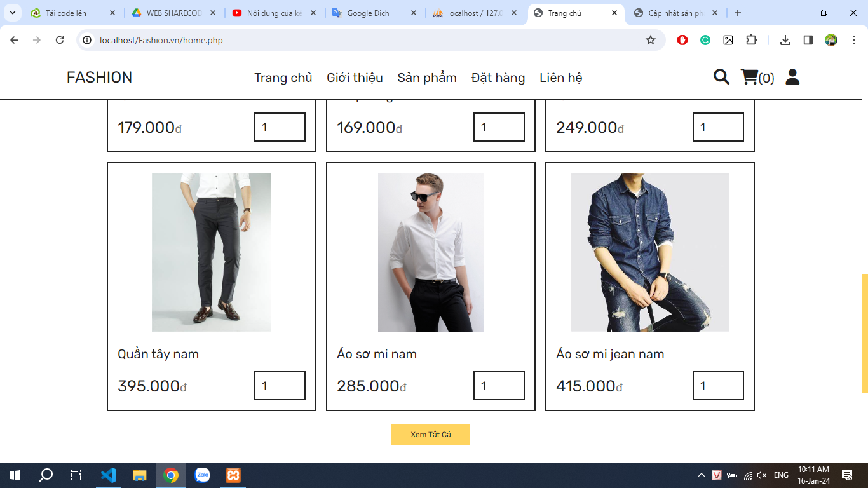This screenshot has height=488, width=868.
Task: Open Giới thiệu menu item
Action: 355,78
